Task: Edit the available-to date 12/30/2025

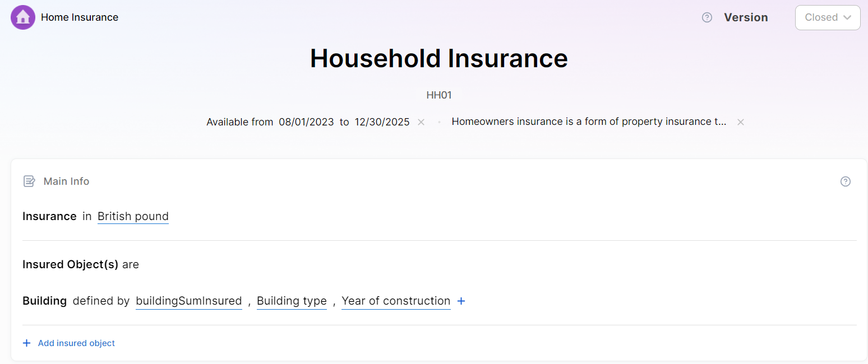Action: pyautogui.click(x=382, y=122)
